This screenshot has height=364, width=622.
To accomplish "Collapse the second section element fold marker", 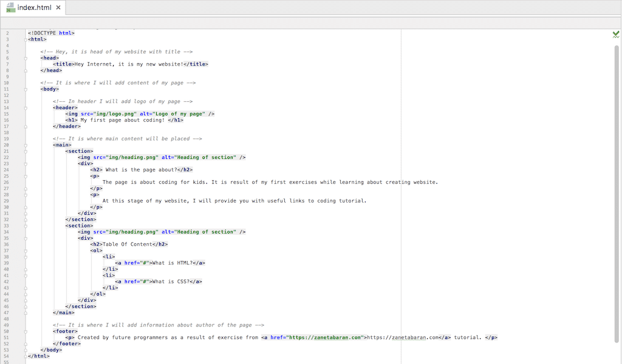I will pos(24,225).
